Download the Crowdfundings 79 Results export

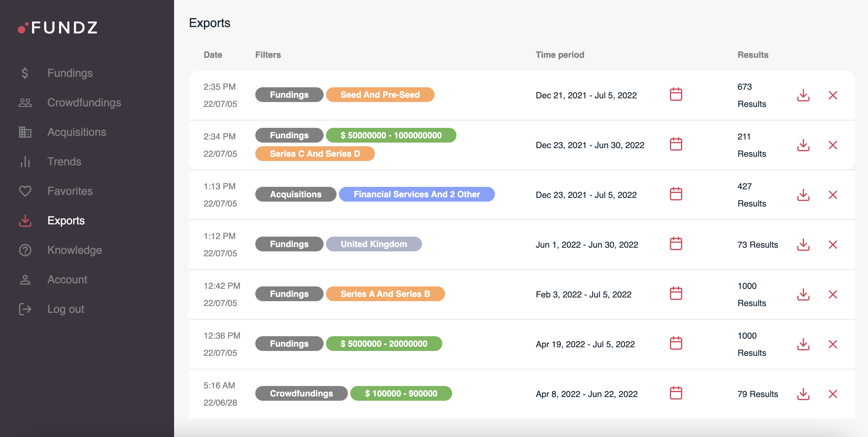coord(803,394)
